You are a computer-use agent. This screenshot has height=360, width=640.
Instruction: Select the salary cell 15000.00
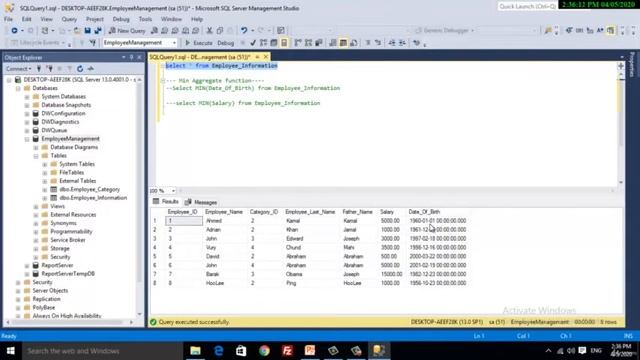click(392, 274)
